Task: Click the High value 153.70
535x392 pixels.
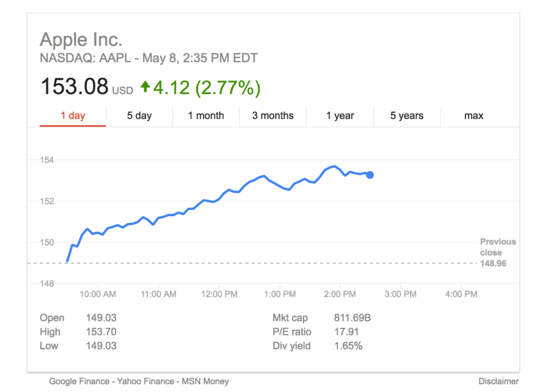Action: 101,332
